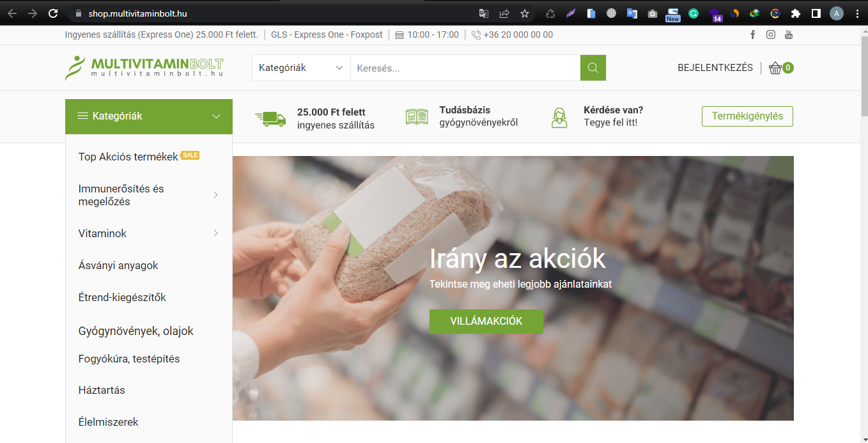
Task: Open the purple extension with badge 14
Action: click(715, 15)
